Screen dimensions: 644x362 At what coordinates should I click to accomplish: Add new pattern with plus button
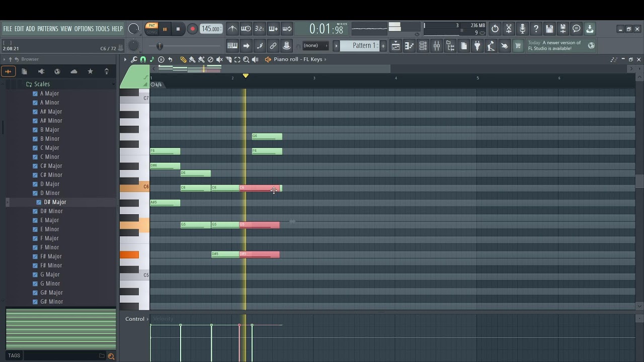[x=383, y=46]
